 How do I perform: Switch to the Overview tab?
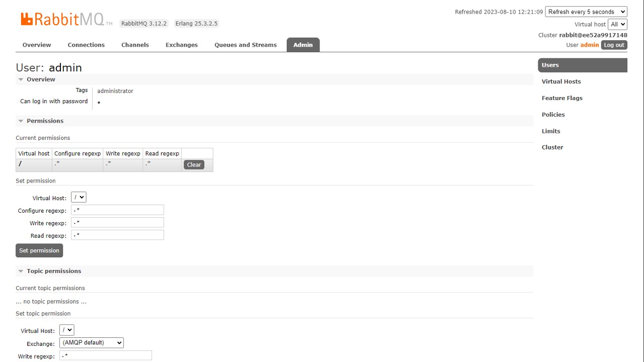click(37, 45)
